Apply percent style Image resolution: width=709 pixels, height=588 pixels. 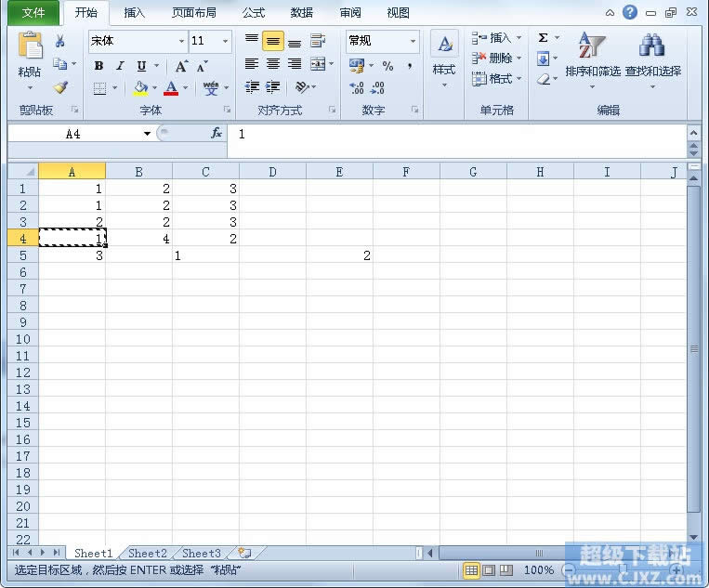coord(387,66)
